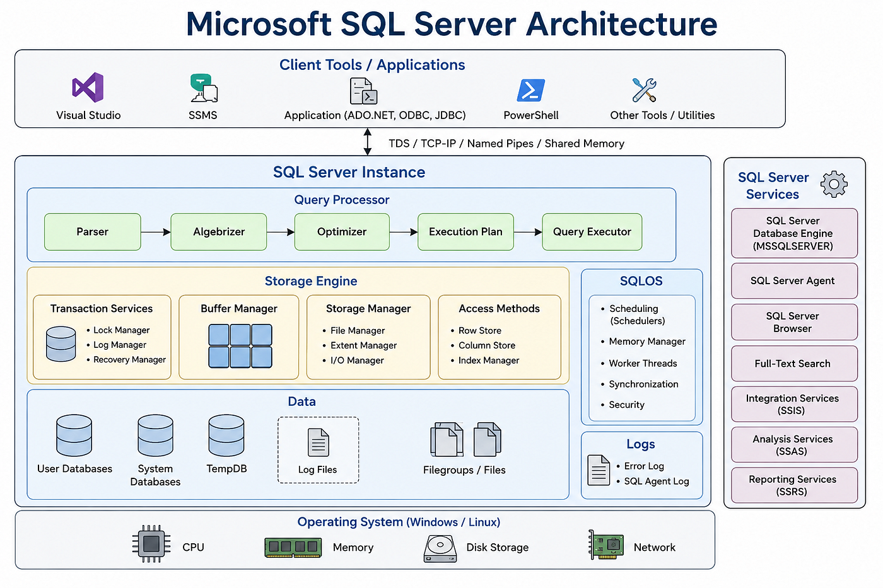
Task: Click the Filegroups / Files pages icon
Action: 465,439
